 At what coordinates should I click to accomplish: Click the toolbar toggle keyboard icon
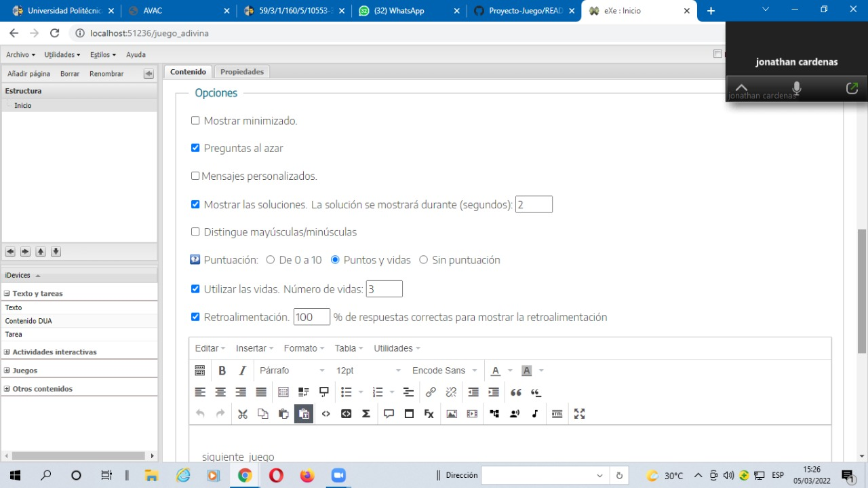200,371
